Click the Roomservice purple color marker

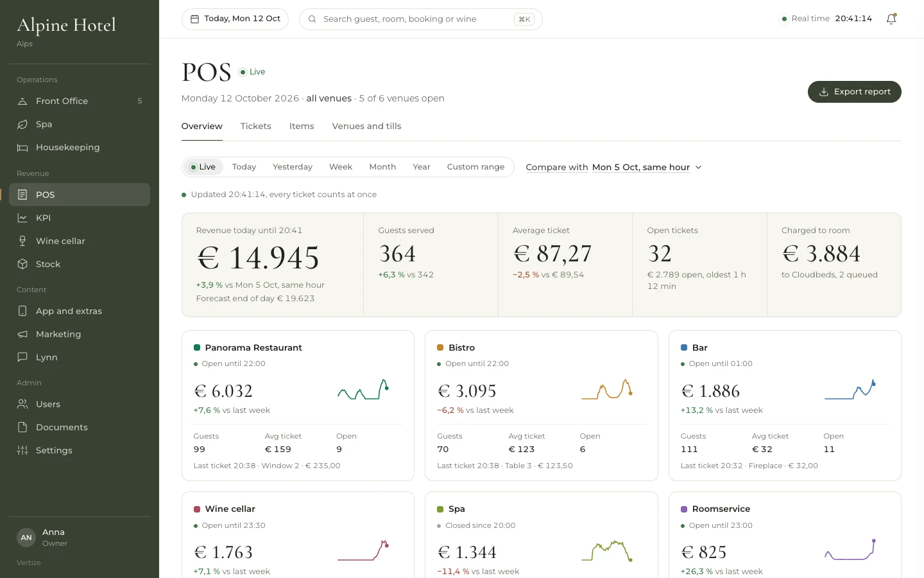tap(684, 509)
